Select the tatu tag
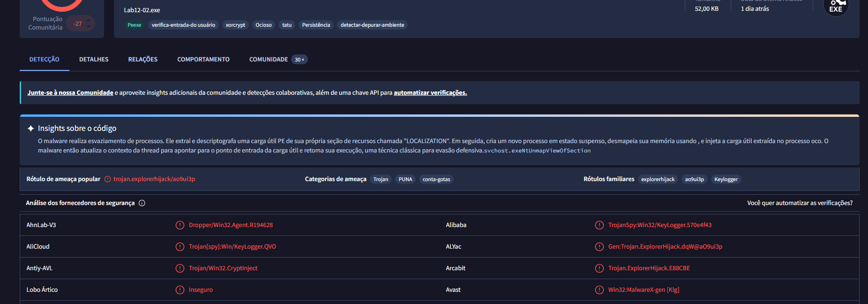 pos(287,25)
